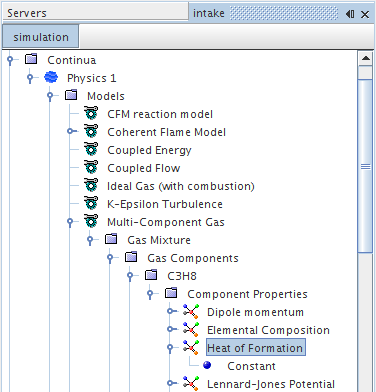
Task: Select the Coupled Flow model entry
Action: [x=144, y=168]
